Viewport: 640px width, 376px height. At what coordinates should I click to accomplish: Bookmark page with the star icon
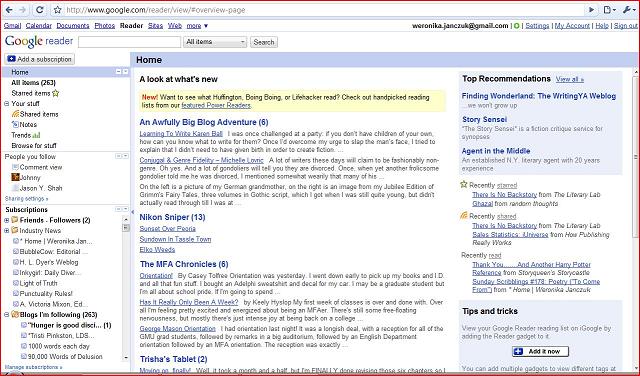pyautogui.click(x=58, y=10)
